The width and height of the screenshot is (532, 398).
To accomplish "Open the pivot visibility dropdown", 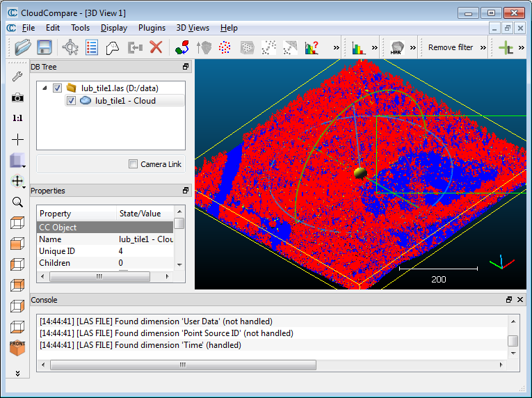I will [24, 187].
